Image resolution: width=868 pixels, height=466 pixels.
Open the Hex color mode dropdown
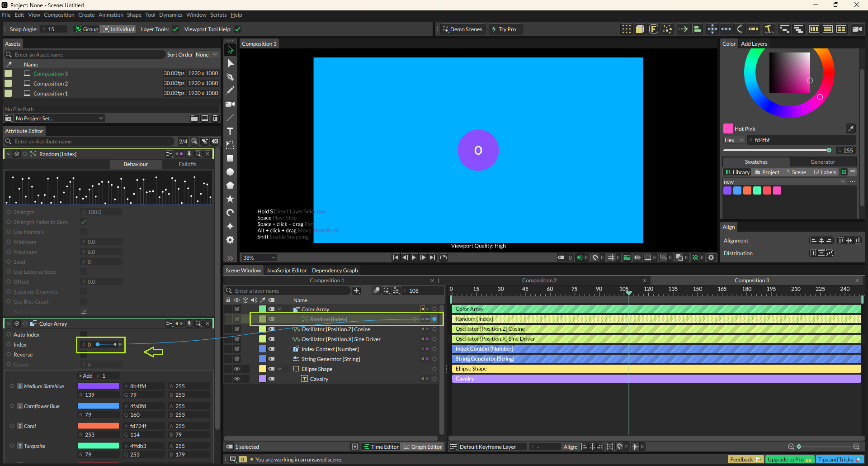click(x=734, y=140)
